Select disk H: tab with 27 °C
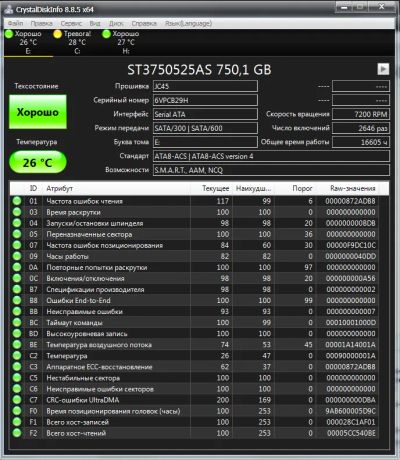The width and height of the screenshot is (400, 460). 126,42
